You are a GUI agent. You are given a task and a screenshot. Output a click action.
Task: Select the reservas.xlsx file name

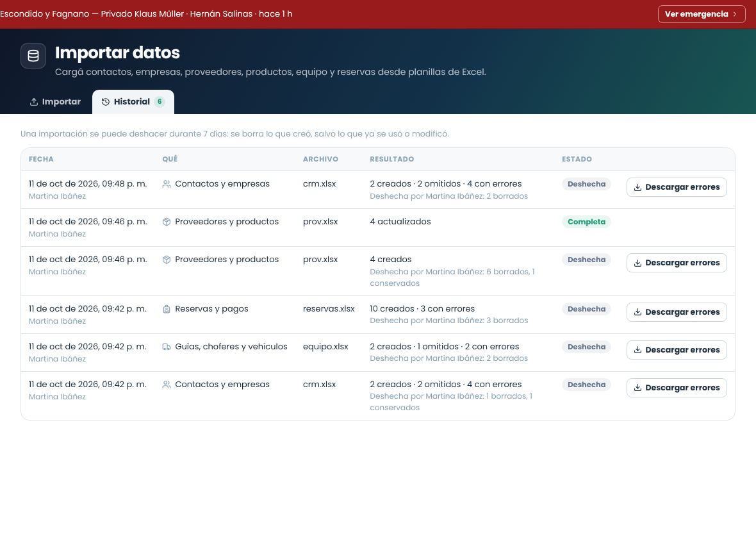[x=329, y=308]
